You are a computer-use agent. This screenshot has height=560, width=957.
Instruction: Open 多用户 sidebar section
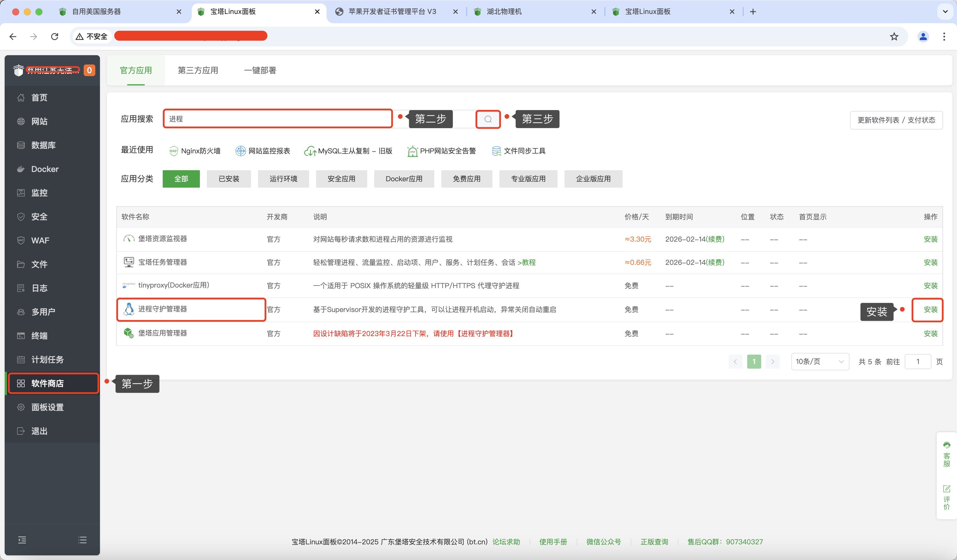point(52,312)
